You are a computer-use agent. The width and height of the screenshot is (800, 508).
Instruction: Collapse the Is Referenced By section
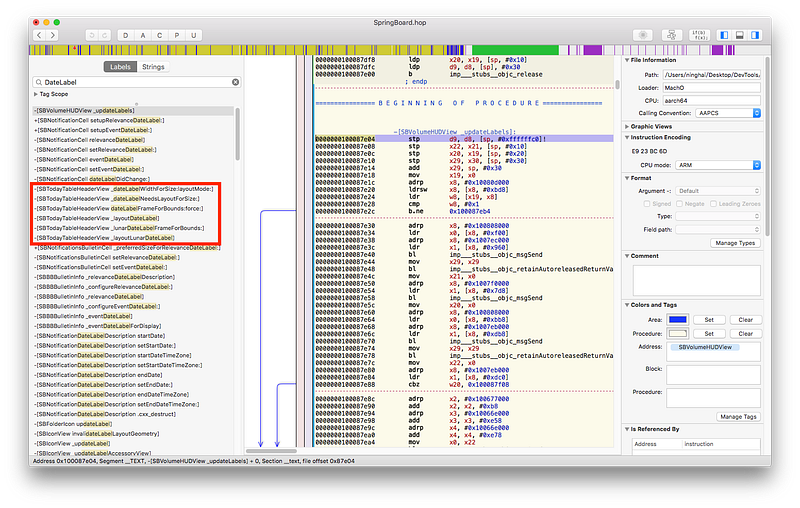pyautogui.click(x=627, y=429)
